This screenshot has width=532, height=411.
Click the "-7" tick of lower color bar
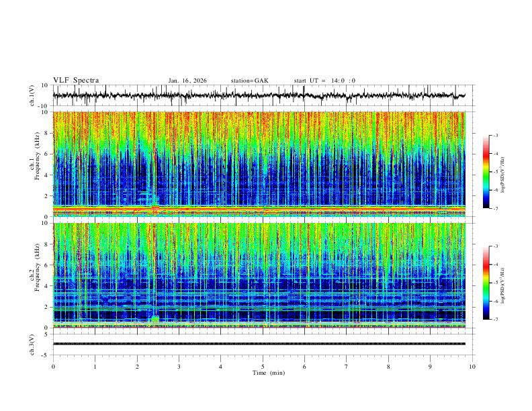(x=495, y=319)
